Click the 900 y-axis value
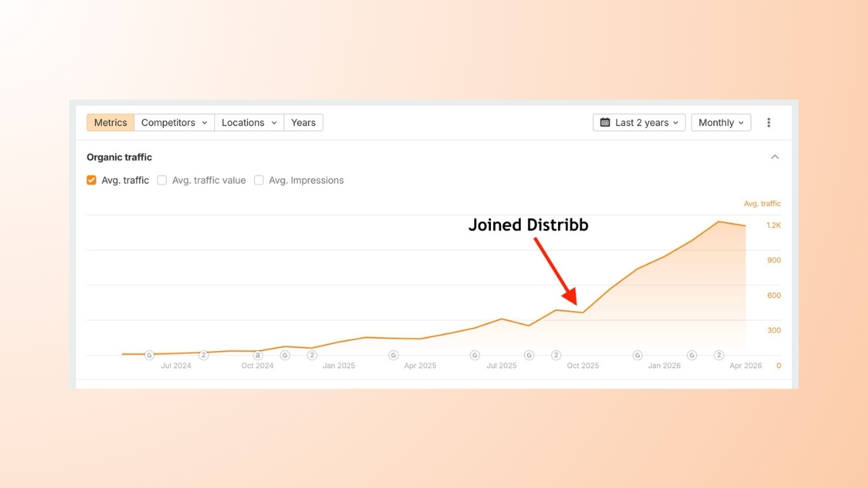 tap(774, 260)
